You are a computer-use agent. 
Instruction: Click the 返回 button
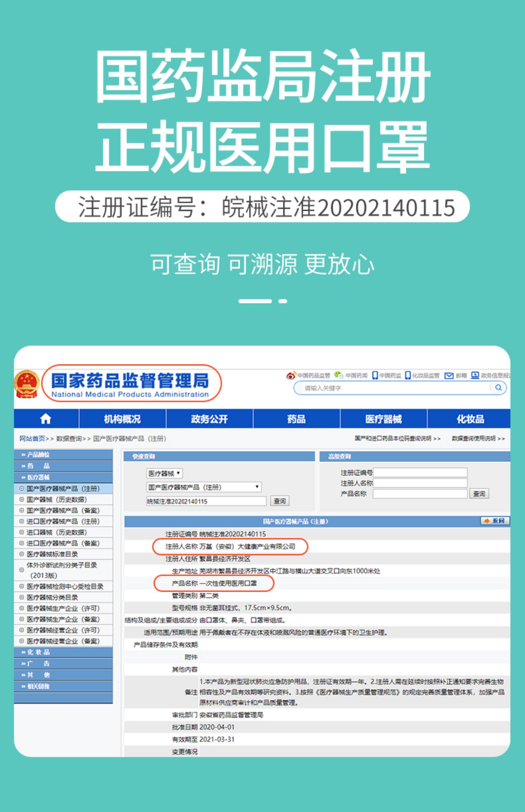click(x=495, y=521)
